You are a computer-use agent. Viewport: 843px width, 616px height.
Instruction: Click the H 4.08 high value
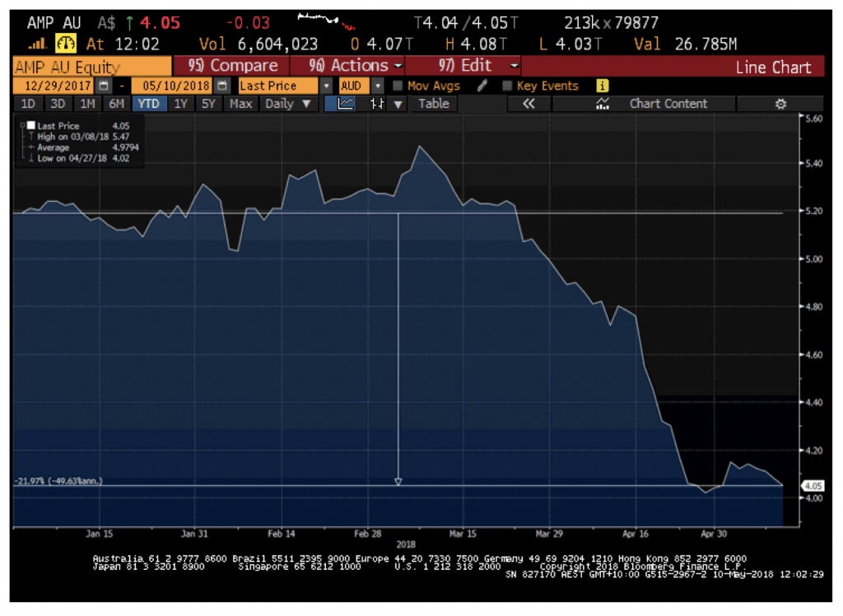click(x=476, y=44)
